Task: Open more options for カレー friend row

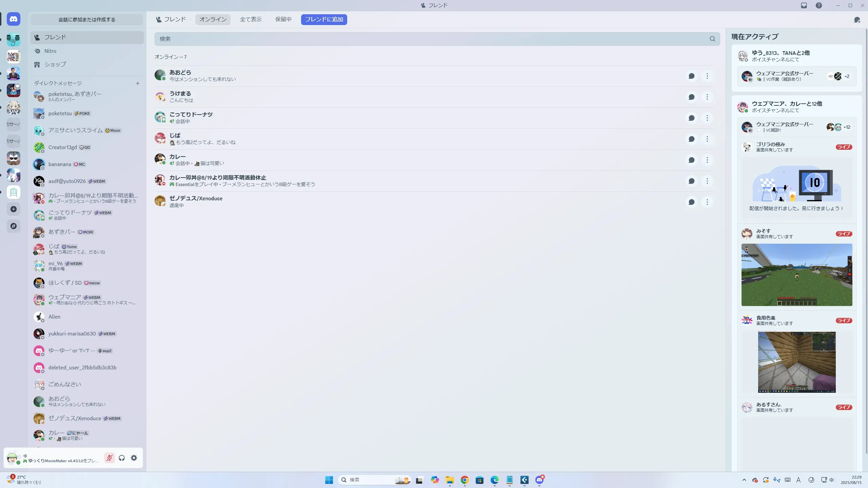Action: pos(707,160)
